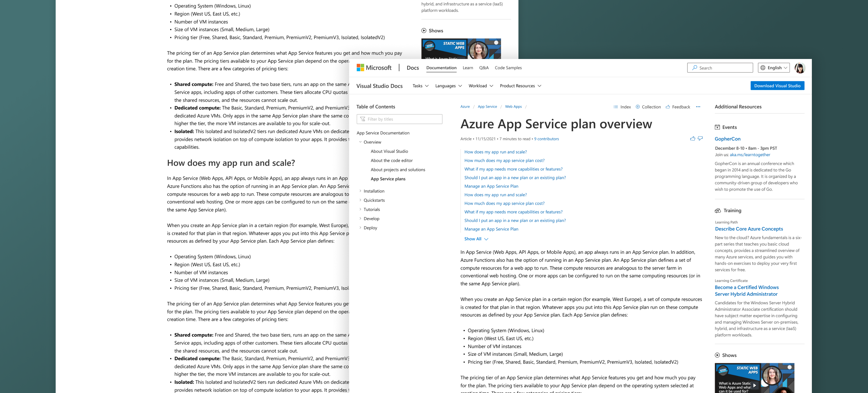Open the 9 contributors link
Image resolution: width=868 pixels, height=393 pixels.
click(x=547, y=139)
